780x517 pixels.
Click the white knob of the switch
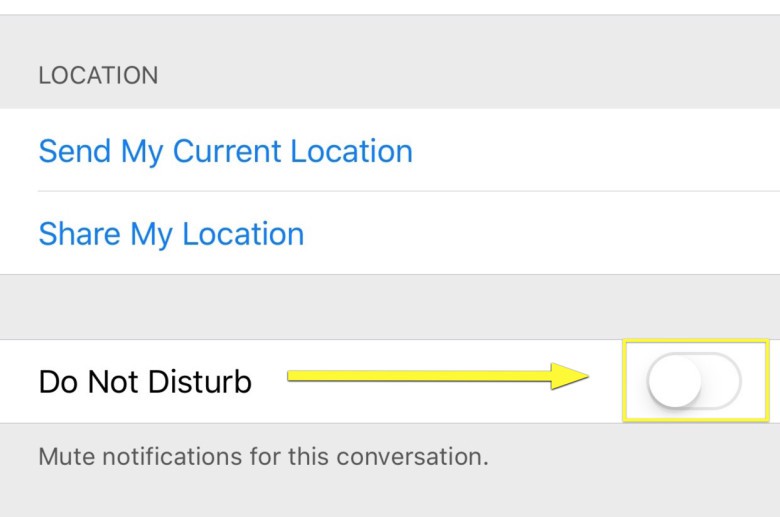pos(675,381)
